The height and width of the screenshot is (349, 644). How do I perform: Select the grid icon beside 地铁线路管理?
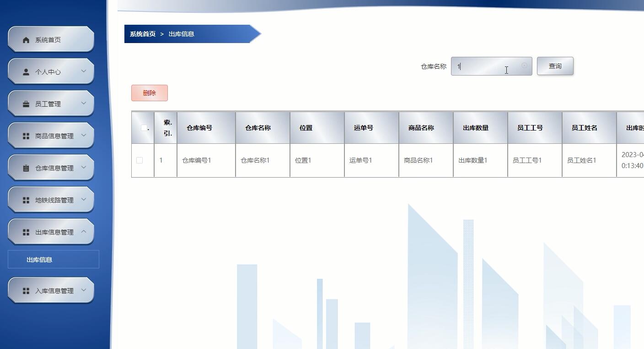point(26,200)
